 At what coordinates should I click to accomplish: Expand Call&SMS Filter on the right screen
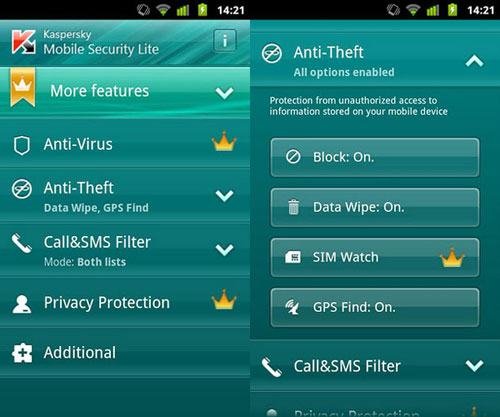click(x=475, y=366)
